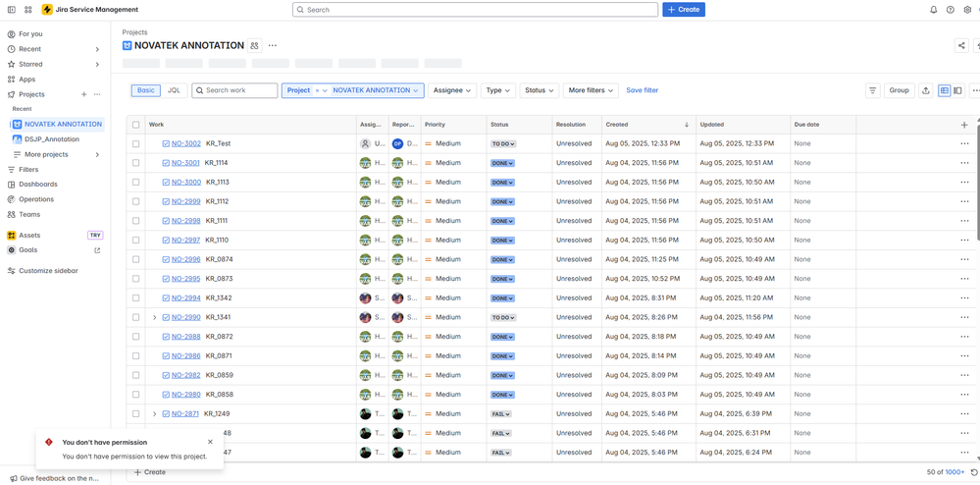Collapse sidebar using top-left panel icon
Viewport: 980px width, 485px height.
point(11,10)
